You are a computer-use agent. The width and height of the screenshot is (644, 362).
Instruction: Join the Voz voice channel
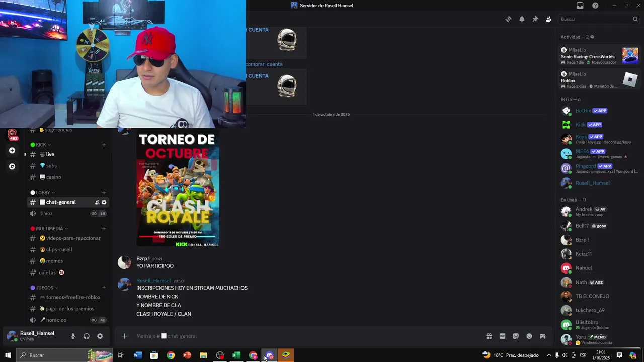pyautogui.click(x=68, y=214)
